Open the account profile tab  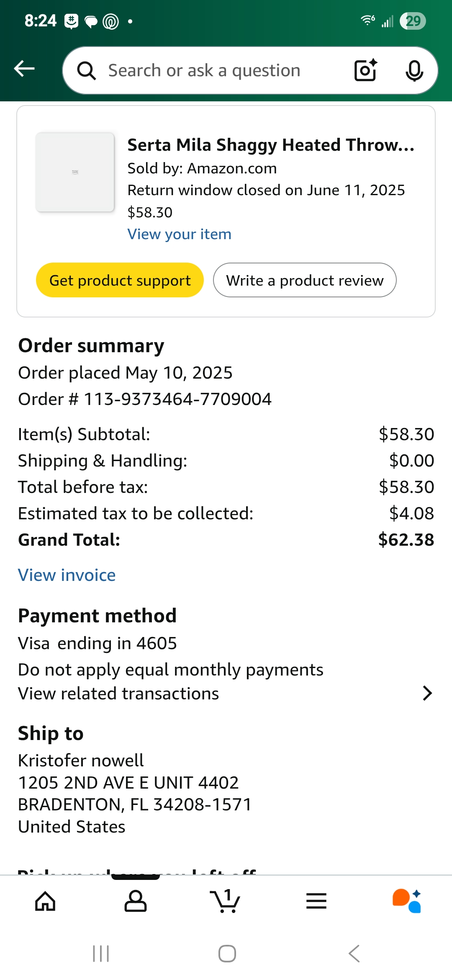coord(136,901)
